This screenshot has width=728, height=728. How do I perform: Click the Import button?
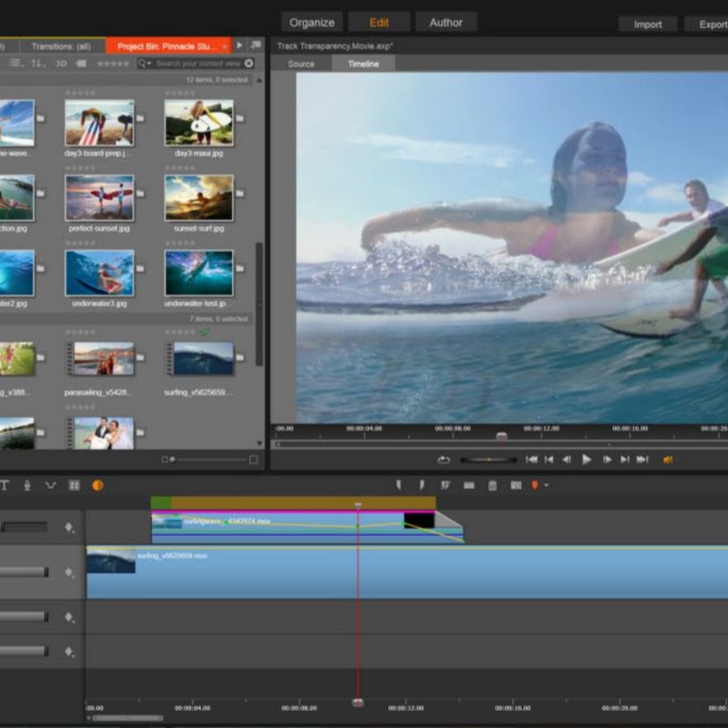[x=647, y=24]
